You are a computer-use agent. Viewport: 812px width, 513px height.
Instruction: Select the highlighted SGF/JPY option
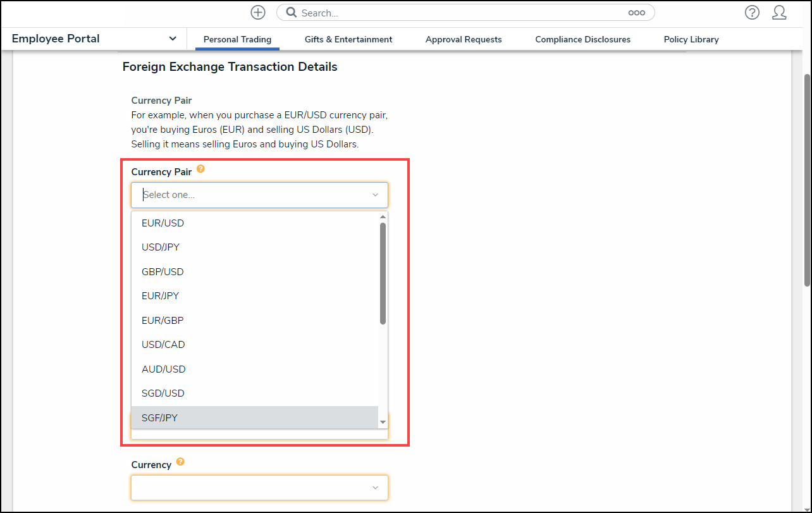(160, 417)
